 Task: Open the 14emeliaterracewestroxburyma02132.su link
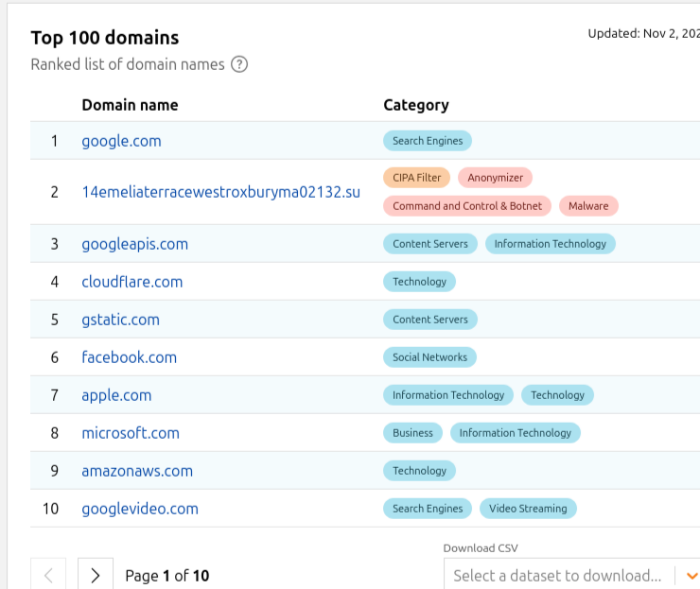220,192
